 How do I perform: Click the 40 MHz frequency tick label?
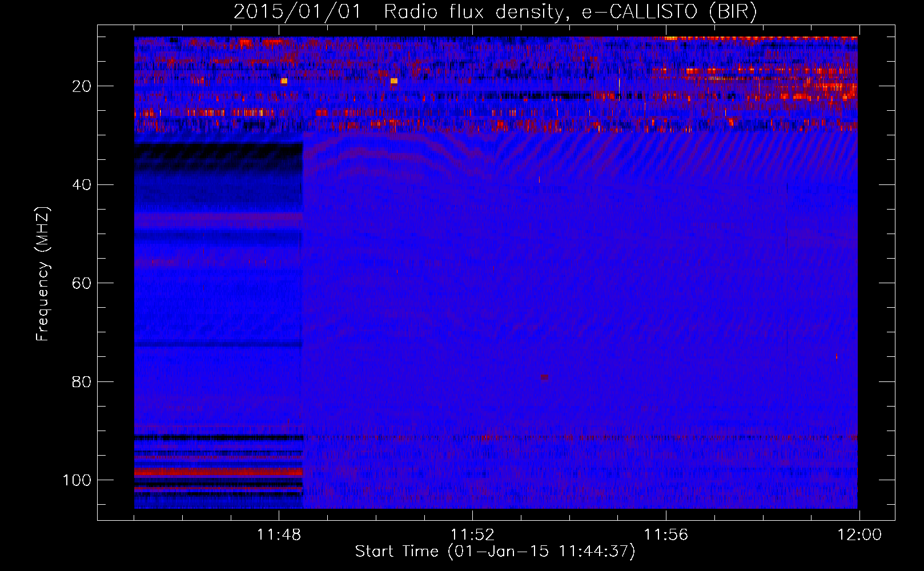click(x=82, y=185)
